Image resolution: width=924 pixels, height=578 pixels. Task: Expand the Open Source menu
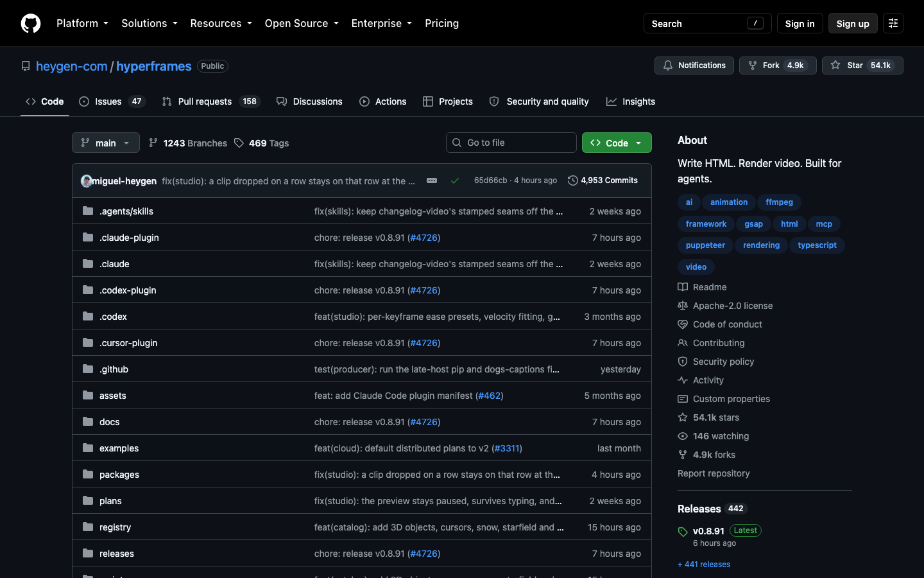[x=302, y=23]
